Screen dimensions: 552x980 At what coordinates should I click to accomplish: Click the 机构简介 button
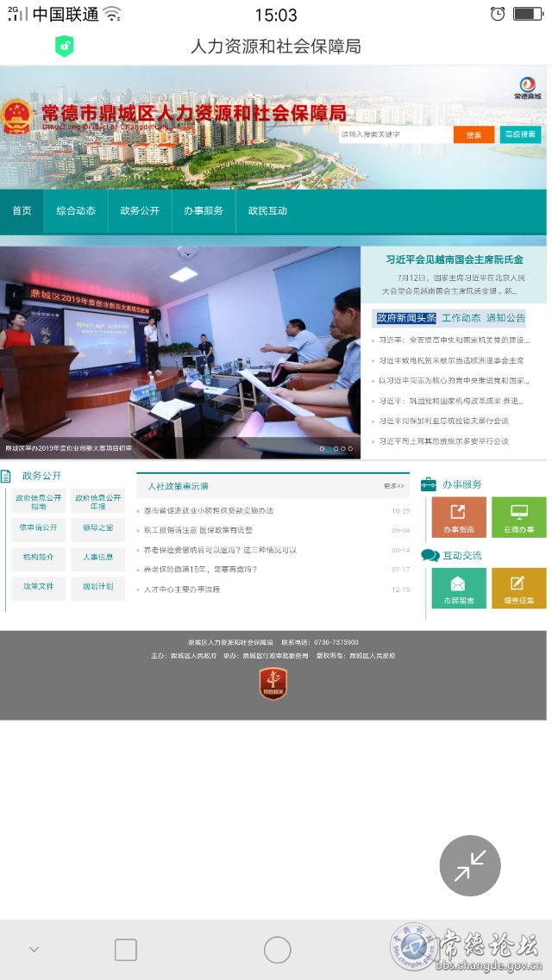pyautogui.click(x=38, y=559)
